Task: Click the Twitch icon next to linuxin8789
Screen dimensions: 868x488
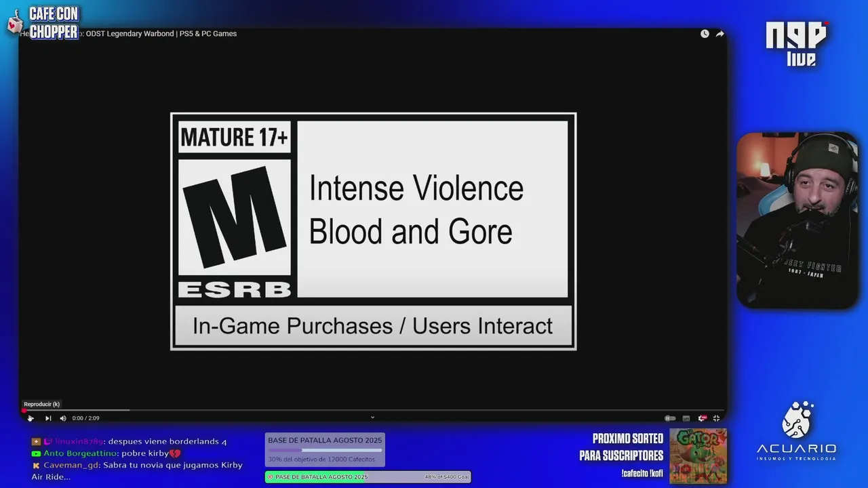Action: click(47, 441)
